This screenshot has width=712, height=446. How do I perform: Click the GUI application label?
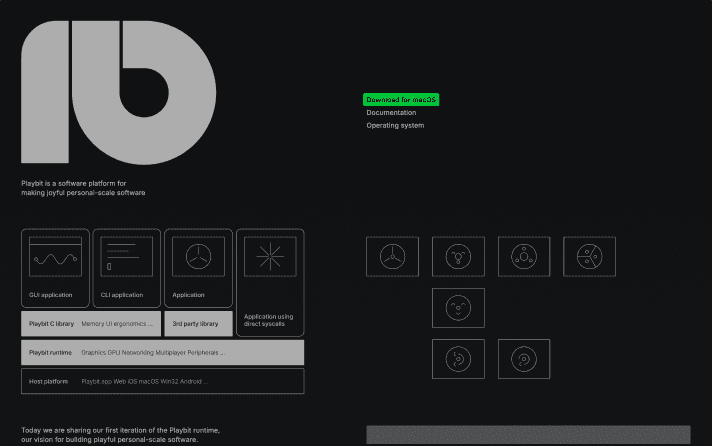[50, 295]
